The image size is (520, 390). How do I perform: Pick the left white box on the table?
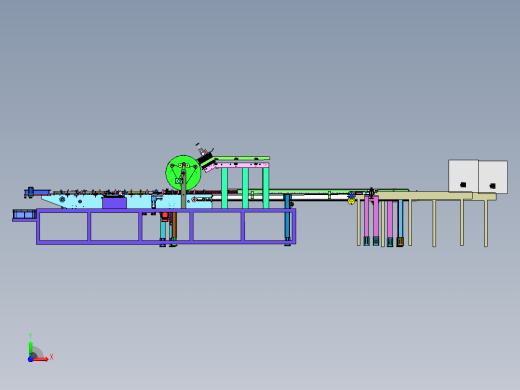pos(463,176)
